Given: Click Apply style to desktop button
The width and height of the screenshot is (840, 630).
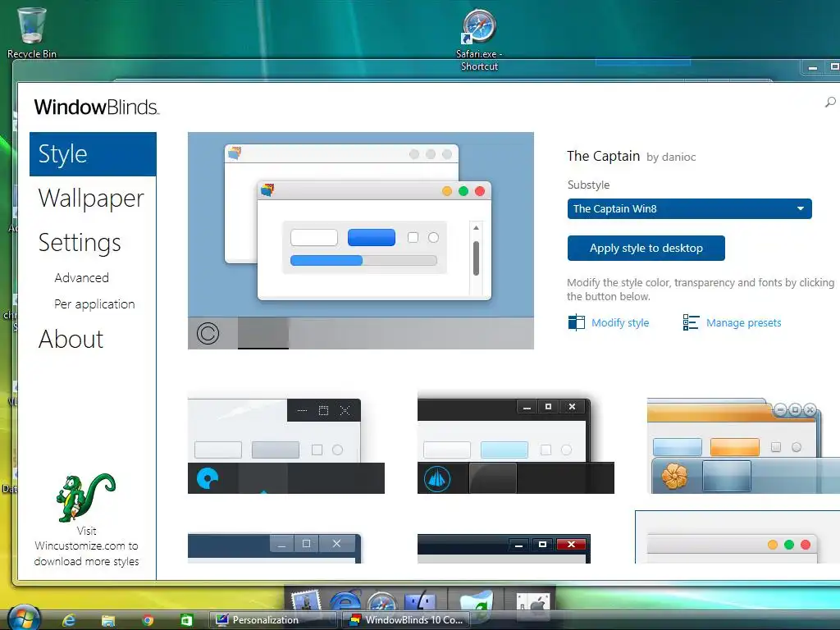Looking at the screenshot, I should 646,248.
